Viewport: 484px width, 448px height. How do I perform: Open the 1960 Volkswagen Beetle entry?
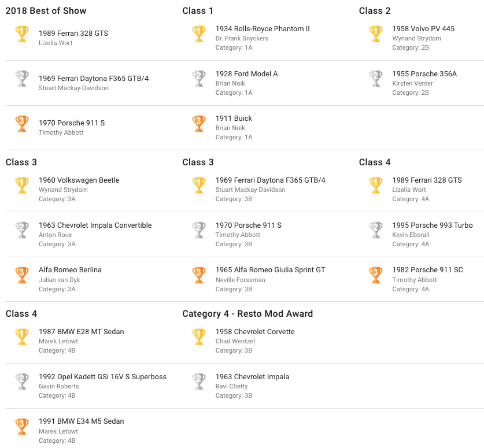coord(79,180)
